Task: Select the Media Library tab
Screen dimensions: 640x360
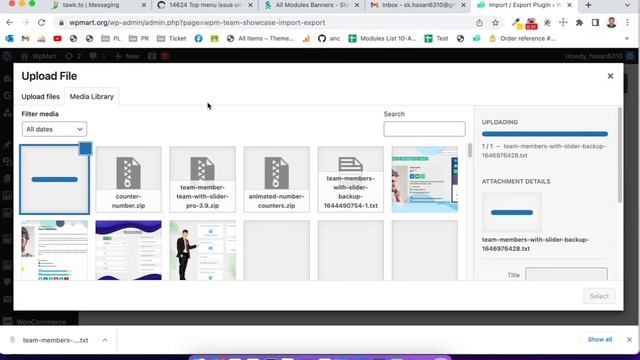Action: 91,97
